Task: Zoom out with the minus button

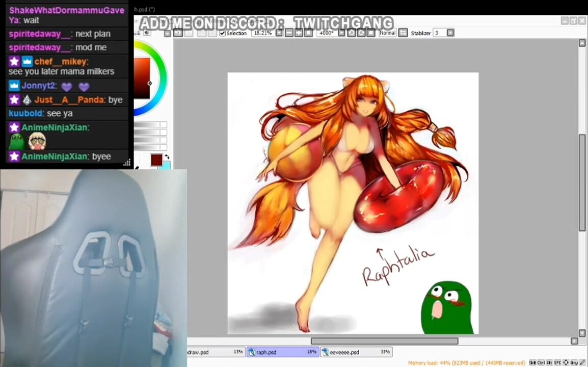Action: 289,33
